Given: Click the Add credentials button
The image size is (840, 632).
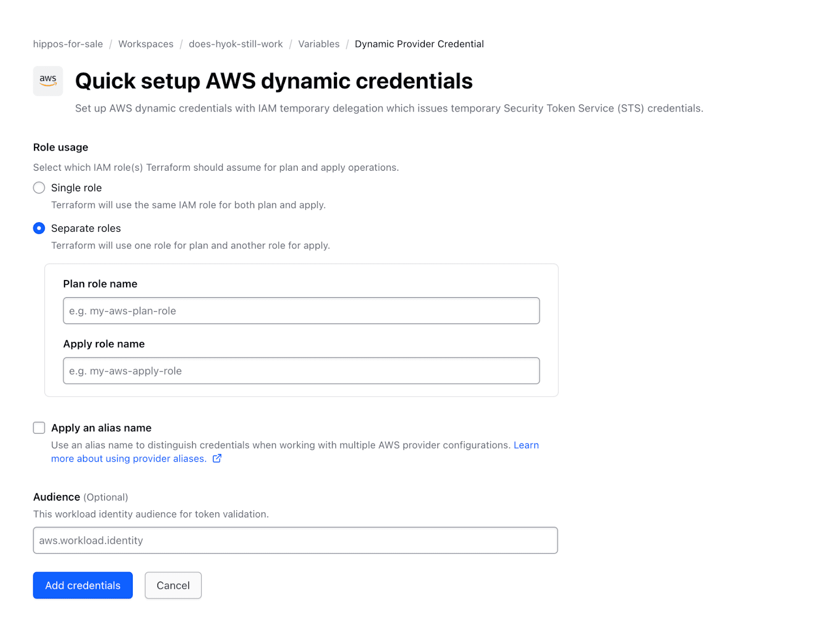Looking at the screenshot, I should click(82, 585).
